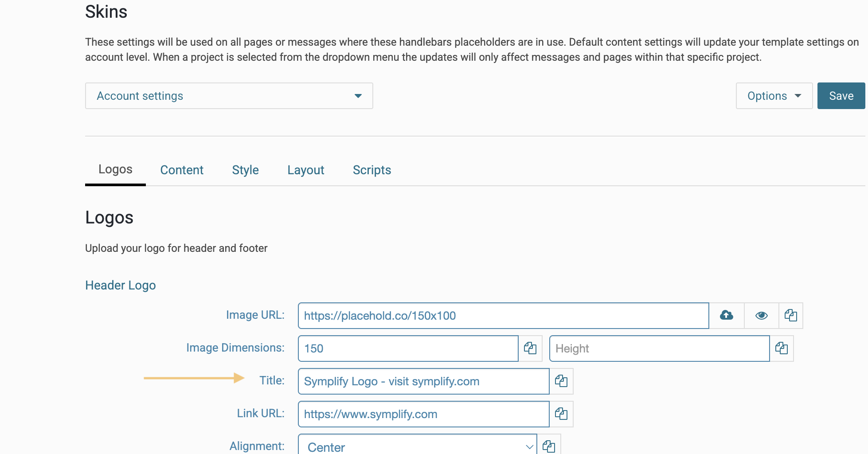
Task: Copy icon beside the Alignment dropdown
Action: click(548, 446)
